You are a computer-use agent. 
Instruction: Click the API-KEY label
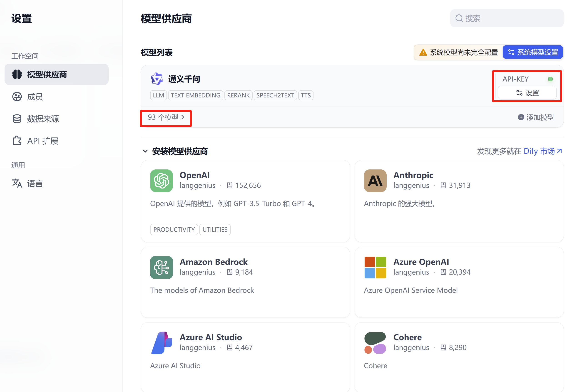[x=515, y=79]
